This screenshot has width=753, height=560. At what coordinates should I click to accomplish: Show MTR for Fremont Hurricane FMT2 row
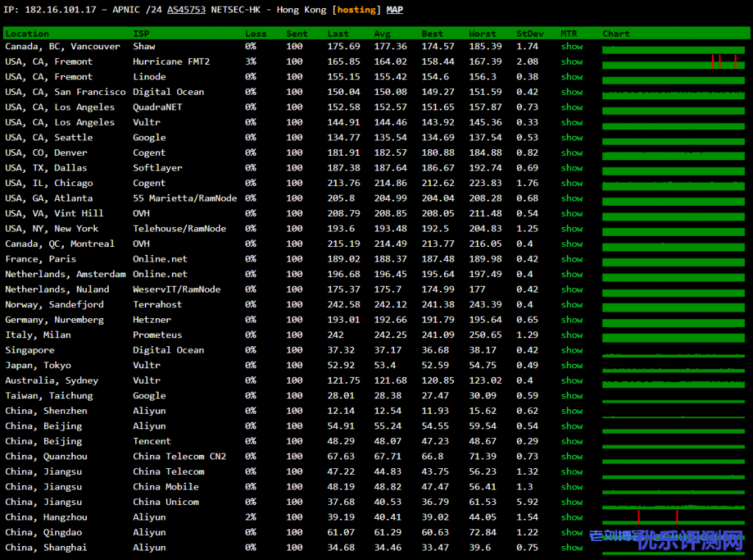[571, 62]
